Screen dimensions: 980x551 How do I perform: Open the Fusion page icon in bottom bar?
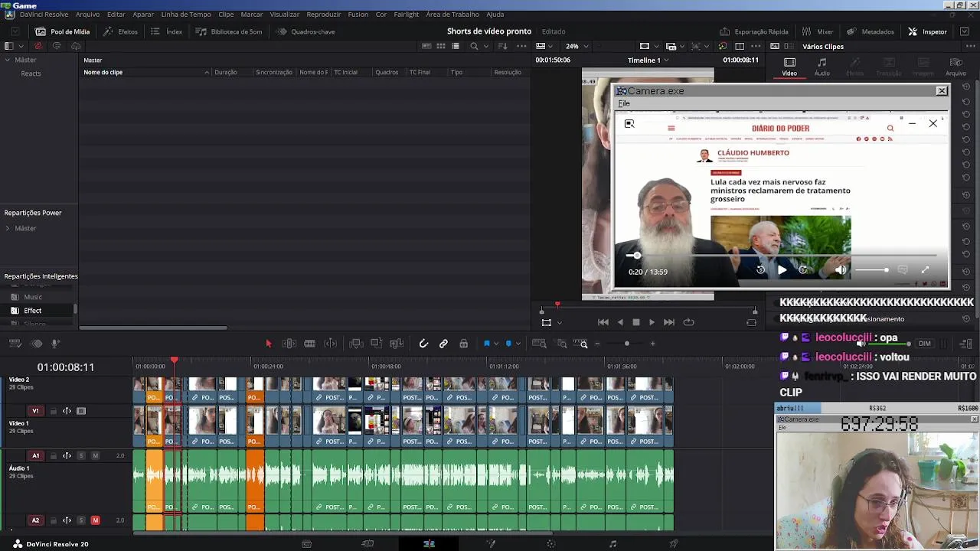[490, 544]
